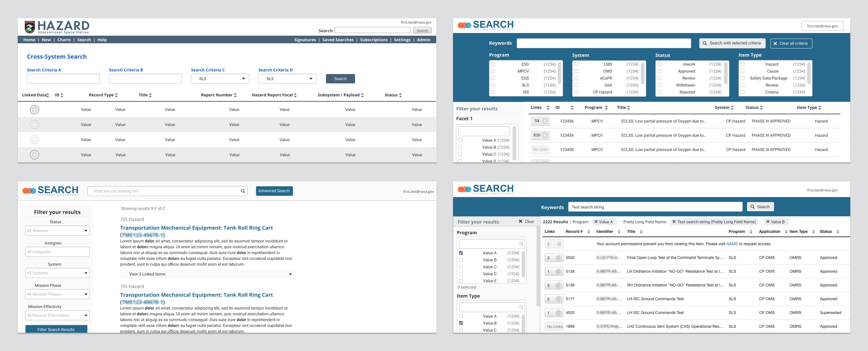Open Saved Searches menu item
Image resolution: width=868 pixels, height=351 pixels.
coord(338,40)
